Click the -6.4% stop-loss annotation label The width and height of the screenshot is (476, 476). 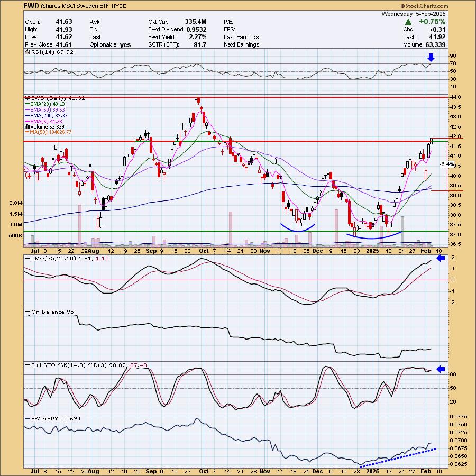coord(447,164)
